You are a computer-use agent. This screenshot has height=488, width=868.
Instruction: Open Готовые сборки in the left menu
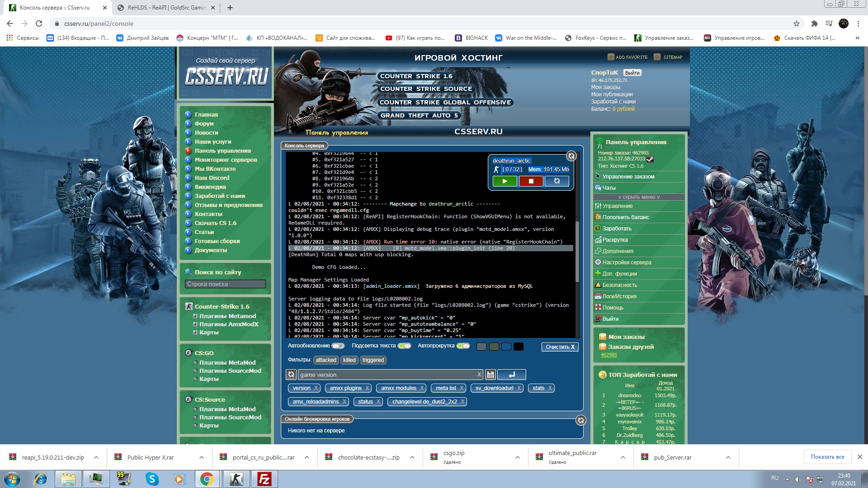point(217,241)
